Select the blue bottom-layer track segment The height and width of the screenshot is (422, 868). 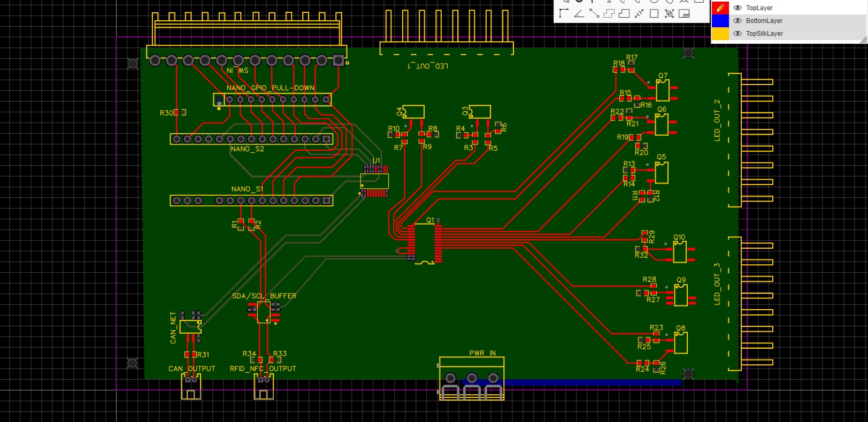572,382
